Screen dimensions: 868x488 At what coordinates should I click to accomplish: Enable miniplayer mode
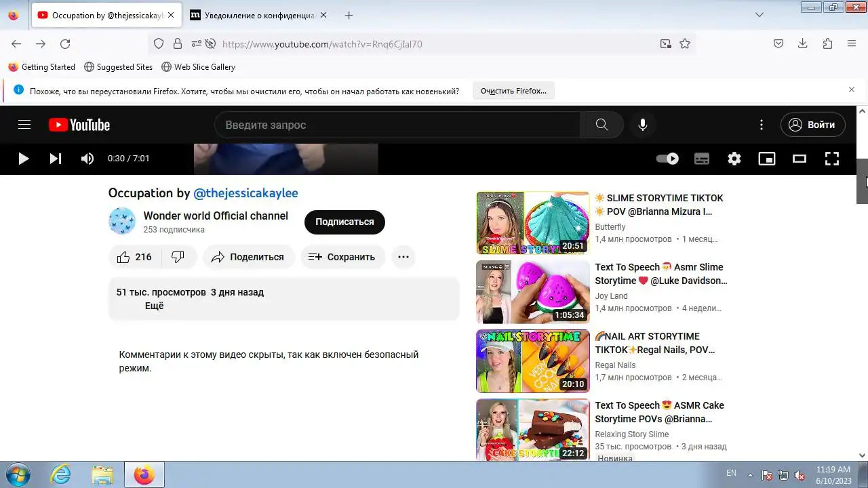(767, 159)
